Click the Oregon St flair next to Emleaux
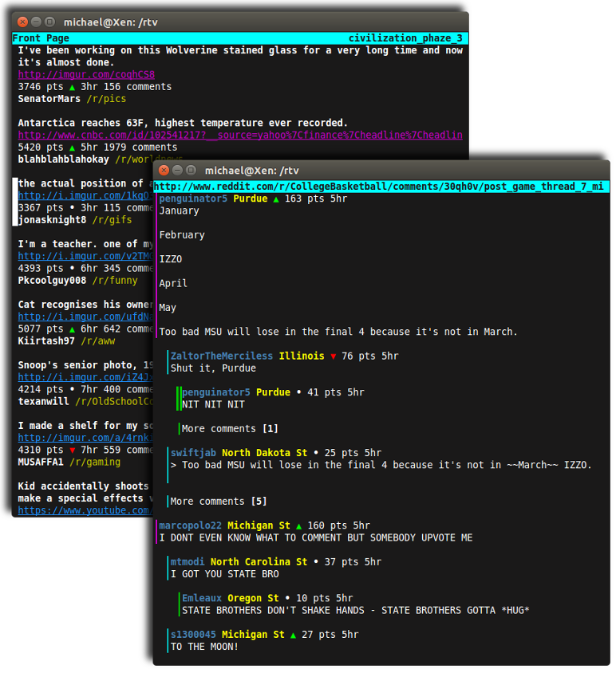Screen dimensions: 616x673 253,598
